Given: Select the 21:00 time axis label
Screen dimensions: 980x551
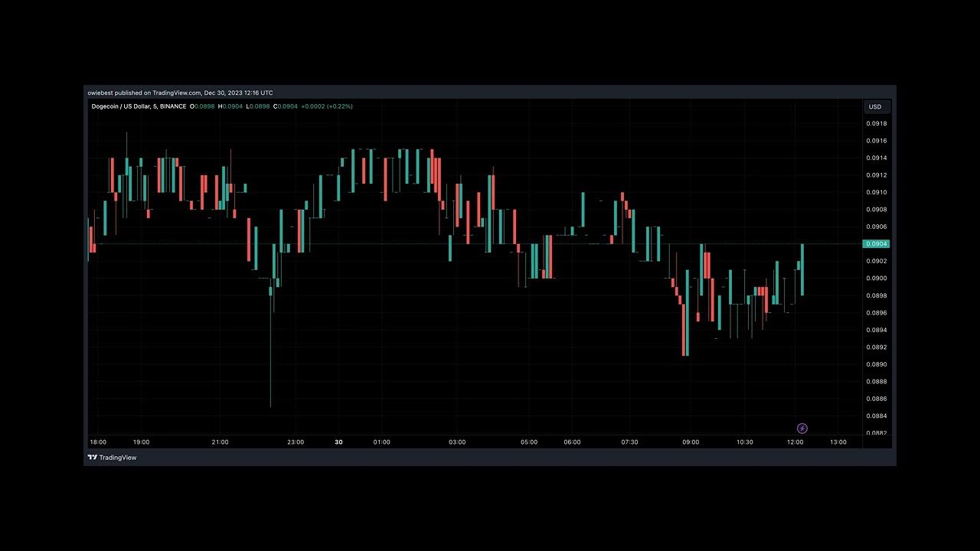Looking at the screenshot, I should (x=220, y=442).
